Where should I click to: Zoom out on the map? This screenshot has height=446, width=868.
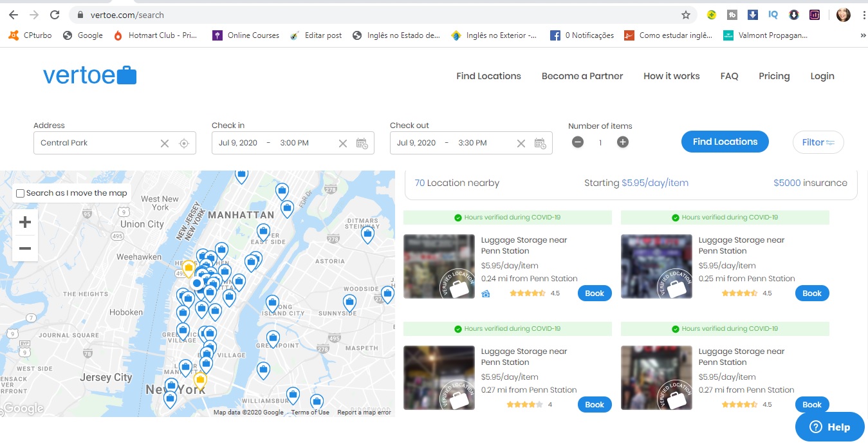point(25,248)
